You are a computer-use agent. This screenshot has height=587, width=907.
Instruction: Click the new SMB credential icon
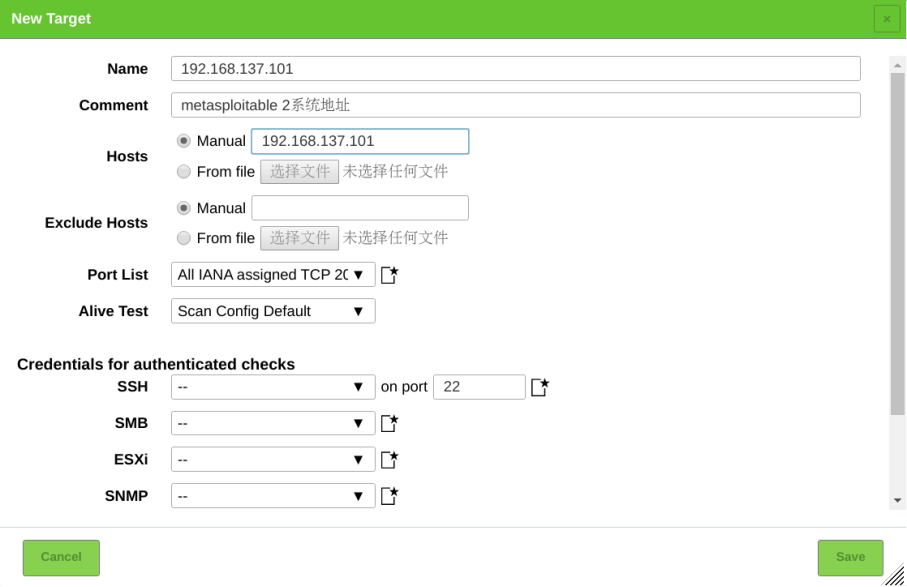click(389, 423)
